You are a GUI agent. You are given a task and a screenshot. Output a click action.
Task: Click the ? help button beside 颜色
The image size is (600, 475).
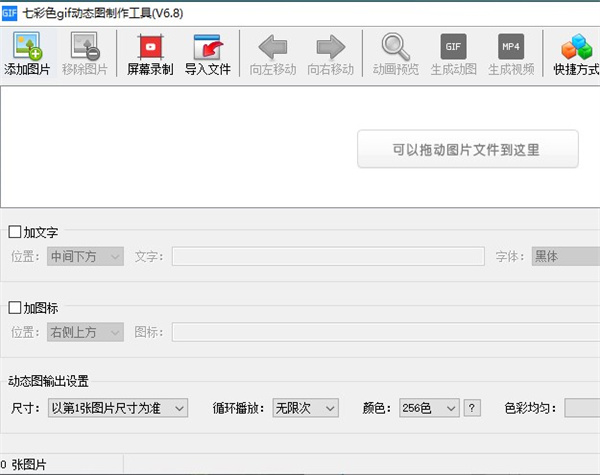point(472,408)
